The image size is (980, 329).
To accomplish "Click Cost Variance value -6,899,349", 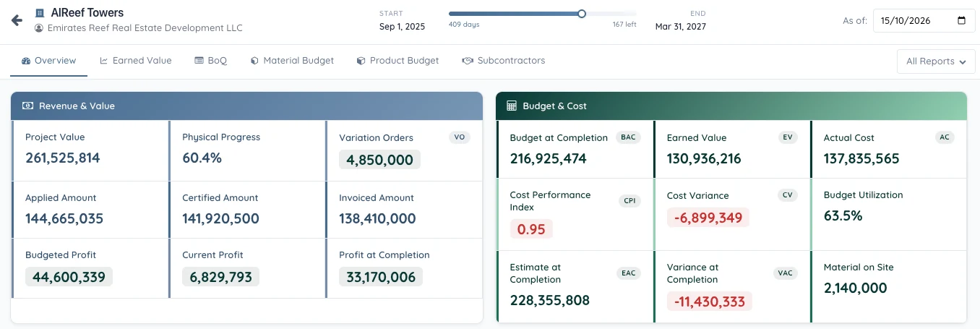I will 708,217.
